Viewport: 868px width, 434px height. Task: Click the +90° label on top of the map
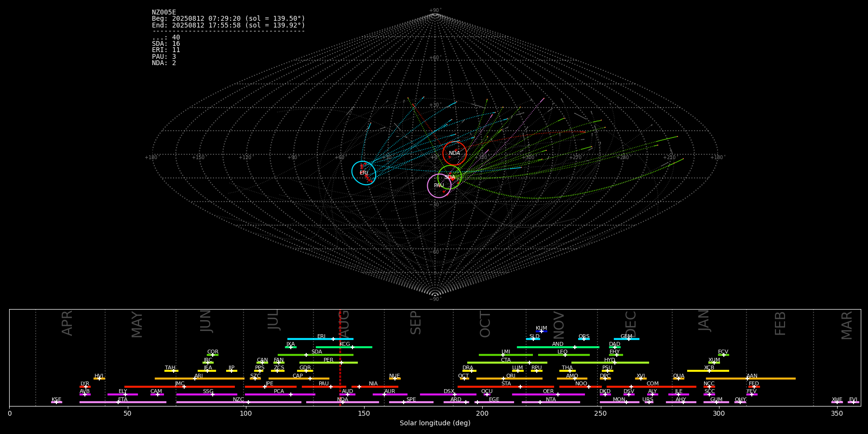pyautogui.click(x=435, y=11)
